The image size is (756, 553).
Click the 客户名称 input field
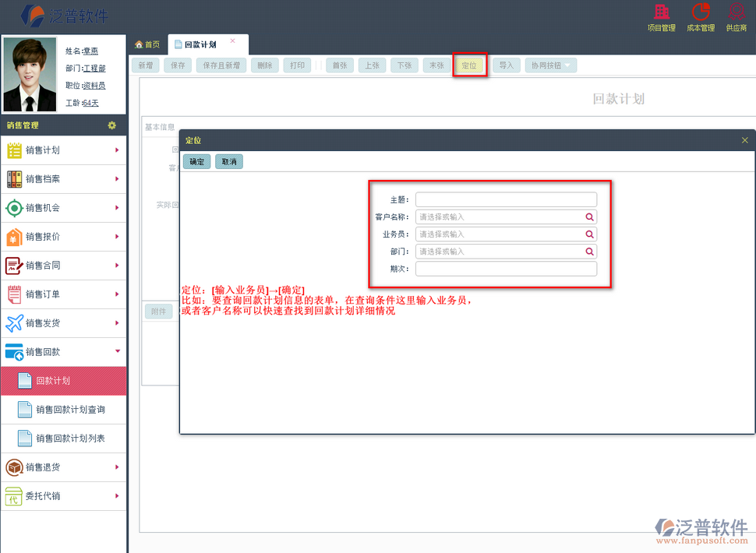point(507,217)
